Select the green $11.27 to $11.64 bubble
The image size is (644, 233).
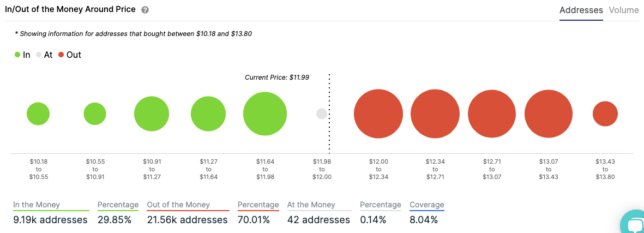pyautogui.click(x=208, y=114)
